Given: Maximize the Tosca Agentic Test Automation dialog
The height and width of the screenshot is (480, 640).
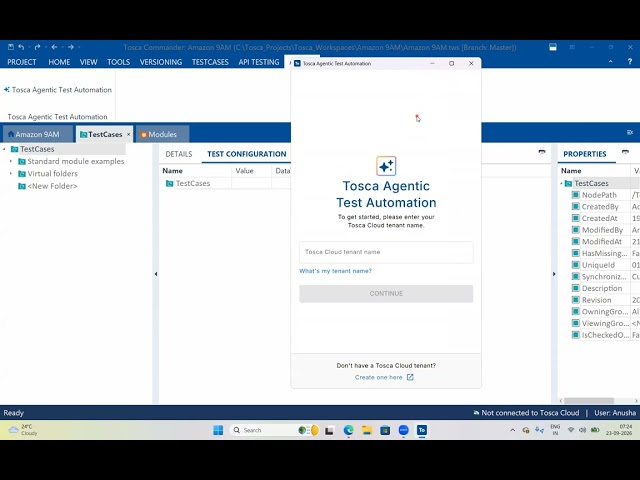Looking at the screenshot, I should pyautogui.click(x=451, y=63).
